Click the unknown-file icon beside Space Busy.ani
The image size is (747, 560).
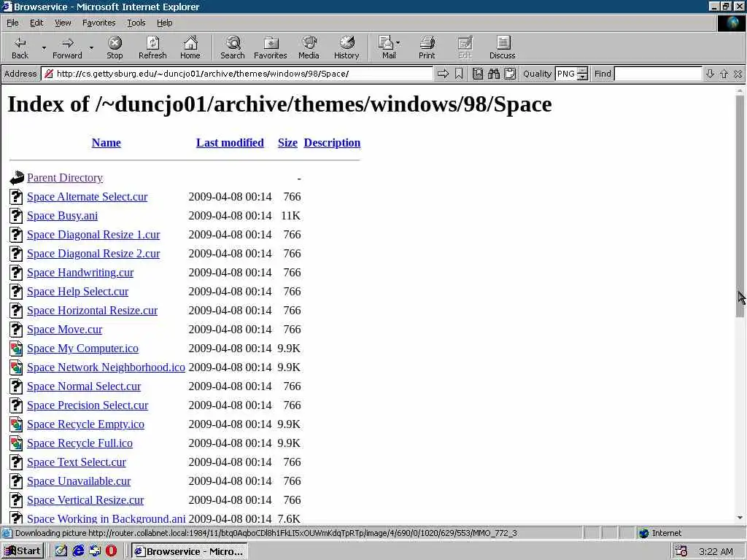[x=17, y=216]
